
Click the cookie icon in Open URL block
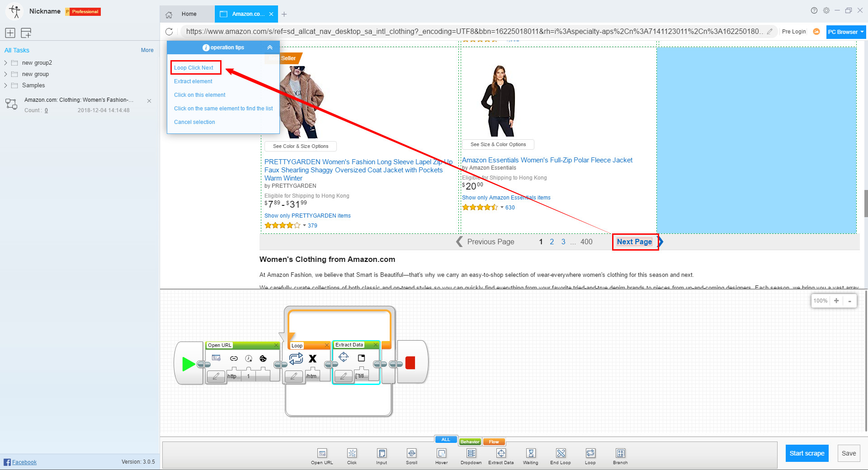click(x=263, y=358)
